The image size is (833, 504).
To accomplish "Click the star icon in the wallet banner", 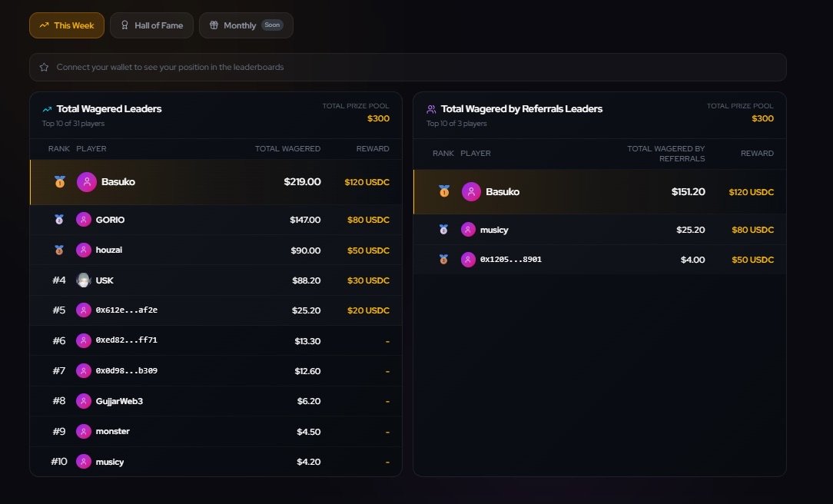I will click(44, 67).
